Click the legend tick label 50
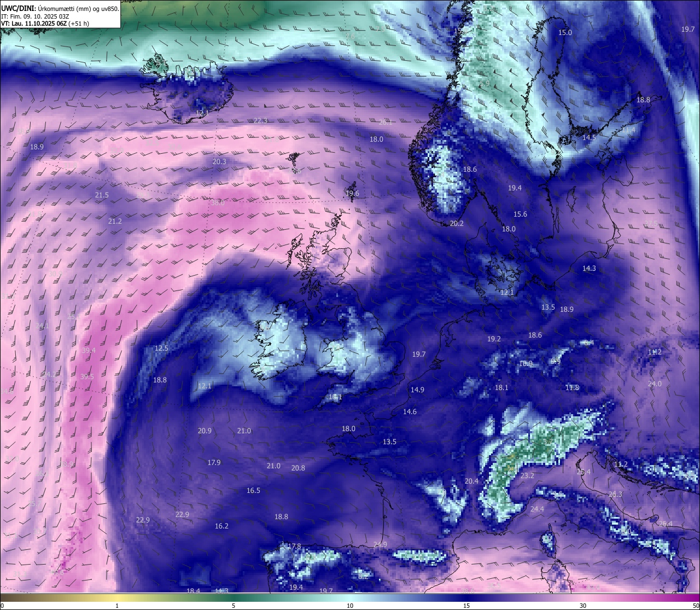The image size is (700, 610). pyautogui.click(x=696, y=606)
